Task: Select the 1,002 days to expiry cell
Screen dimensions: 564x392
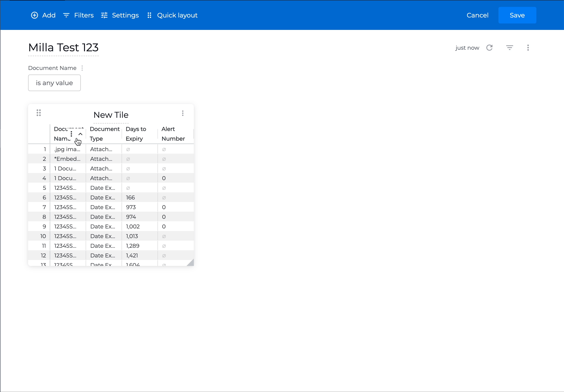Action: (x=140, y=227)
